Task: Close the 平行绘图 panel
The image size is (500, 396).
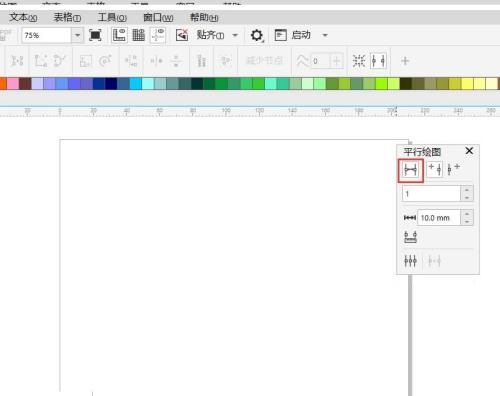Action: coord(469,151)
